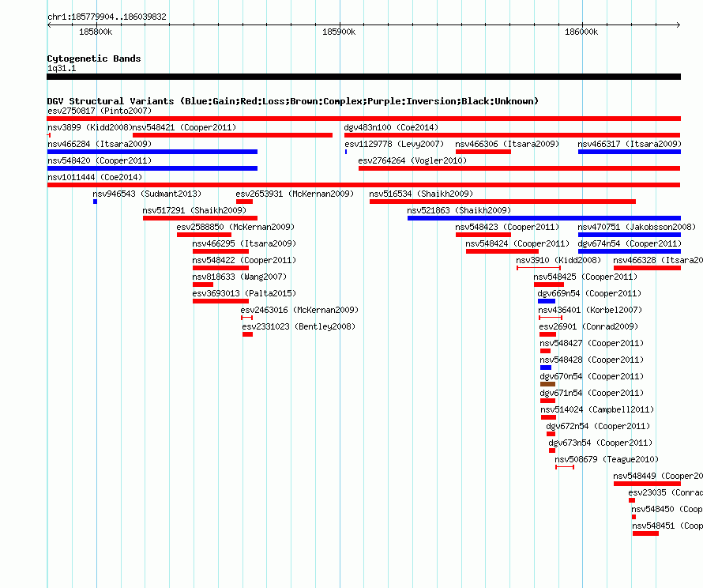This screenshot has width=703, height=588.
Task: Click the black 1q31.1 cytogenetic band bar
Action: click(363, 77)
